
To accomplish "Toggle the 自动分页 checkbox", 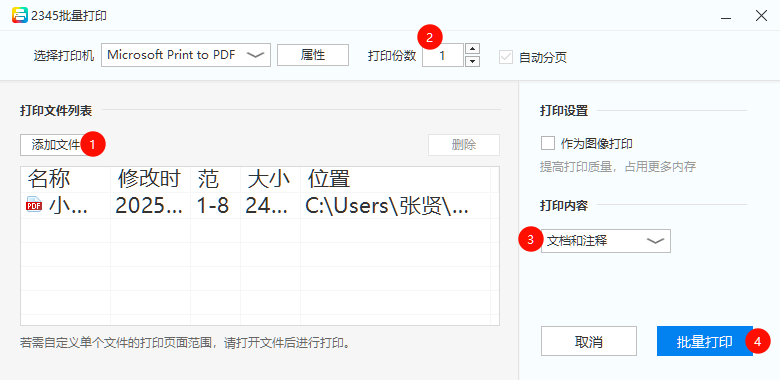I will pyautogui.click(x=506, y=57).
